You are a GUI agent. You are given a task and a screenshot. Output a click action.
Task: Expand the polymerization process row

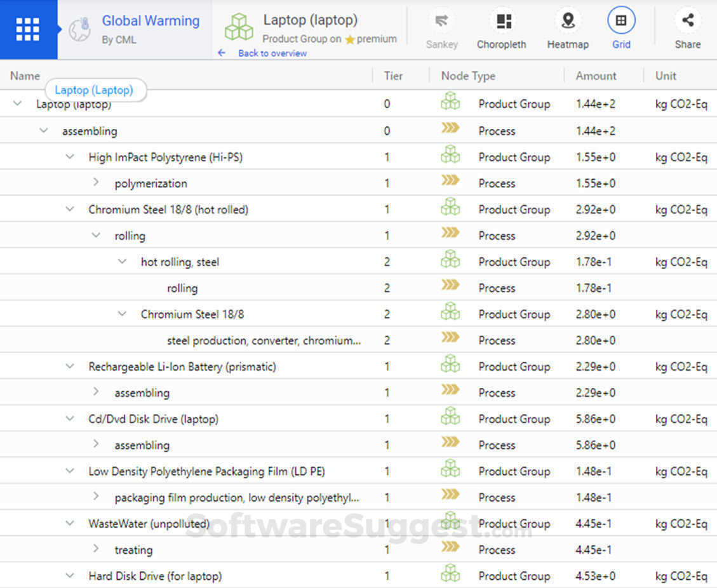click(96, 183)
